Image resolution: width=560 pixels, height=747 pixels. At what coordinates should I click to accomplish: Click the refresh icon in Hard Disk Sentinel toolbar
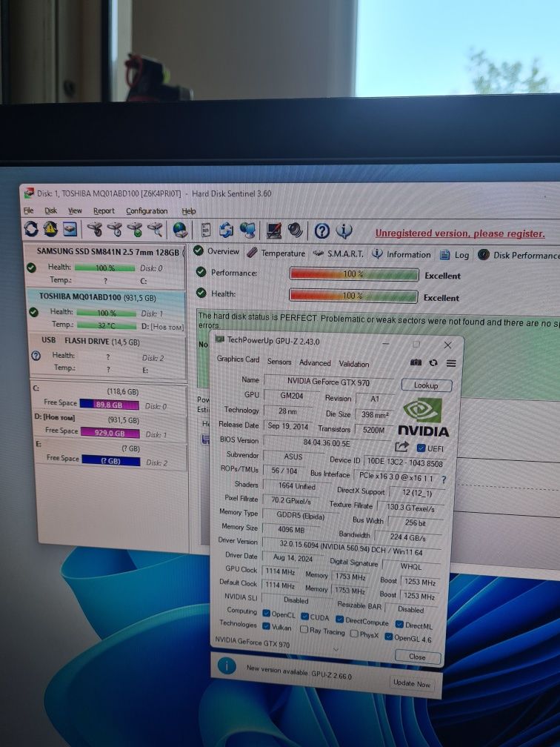(31, 229)
